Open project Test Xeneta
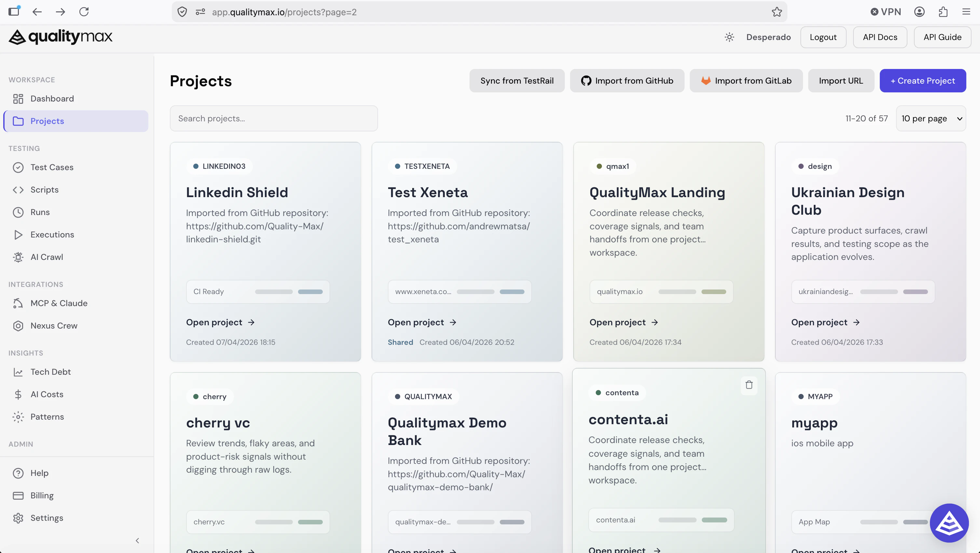 pos(422,322)
